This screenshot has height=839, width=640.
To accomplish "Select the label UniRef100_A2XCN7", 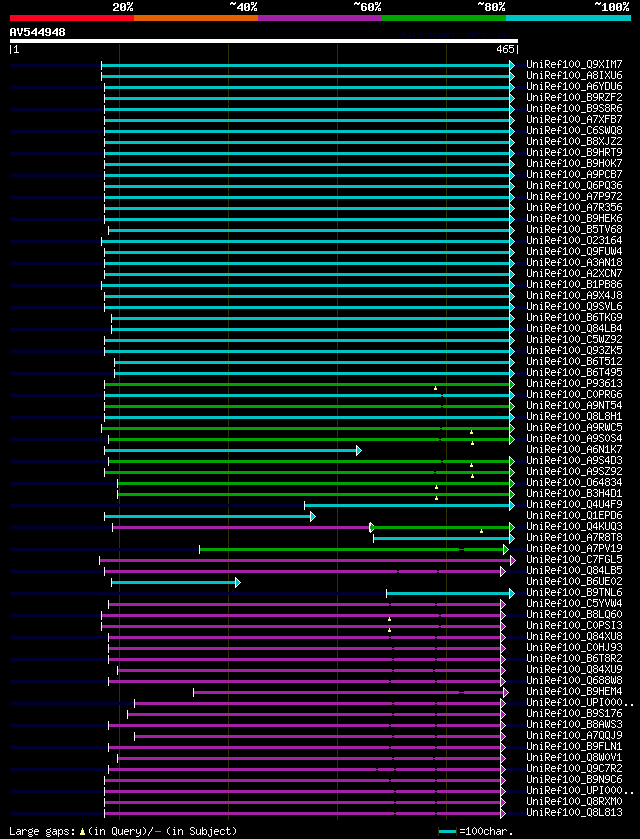I will coord(574,273).
